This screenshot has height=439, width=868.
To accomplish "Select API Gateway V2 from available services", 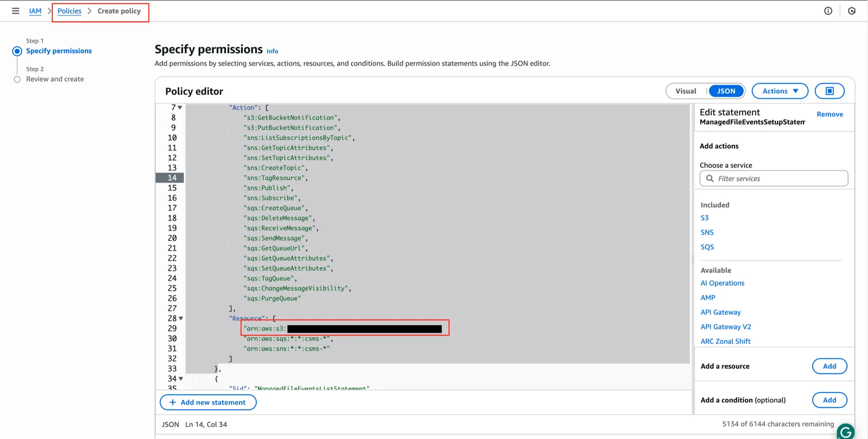I will (726, 326).
